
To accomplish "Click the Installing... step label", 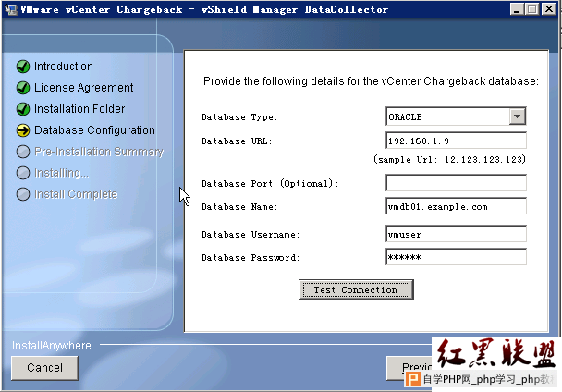I will (62, 173).
